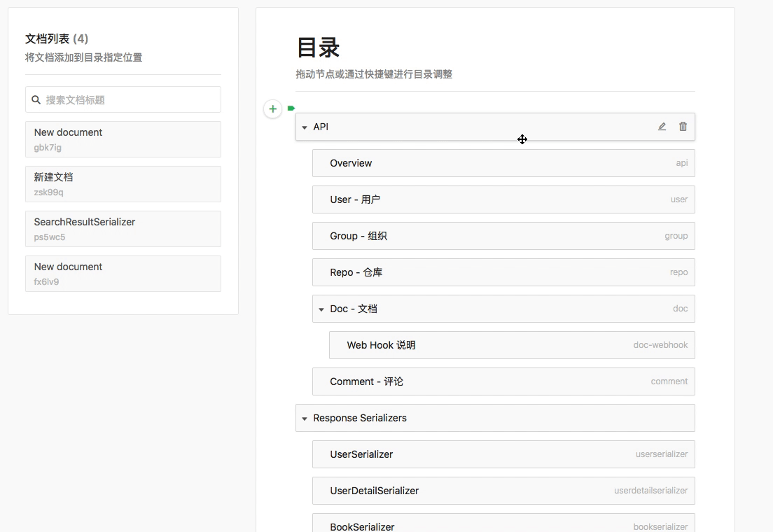
Task: Select the first New document gbk7ig
Action: pos(123,139)
